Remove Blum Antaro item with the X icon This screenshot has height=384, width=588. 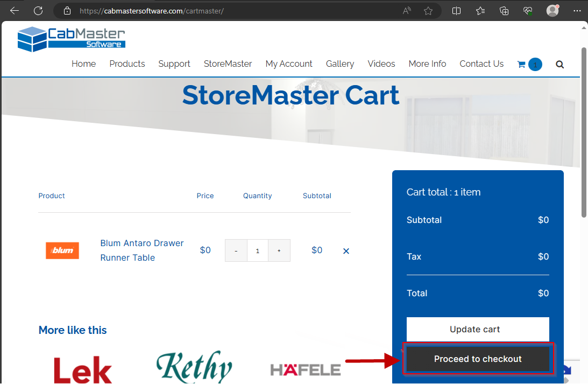pos(346,250)
